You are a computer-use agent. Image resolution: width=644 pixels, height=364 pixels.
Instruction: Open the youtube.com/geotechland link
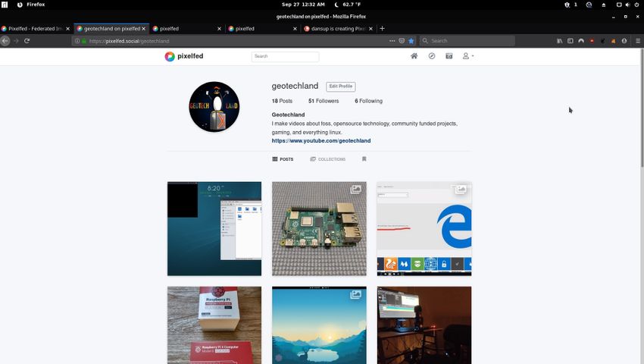click(321, 140)
